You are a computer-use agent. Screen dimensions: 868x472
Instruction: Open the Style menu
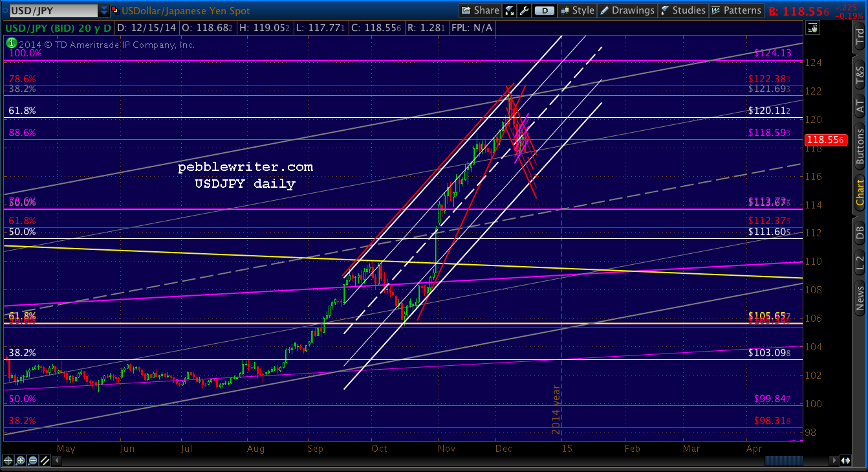click(x=577, y=10)
